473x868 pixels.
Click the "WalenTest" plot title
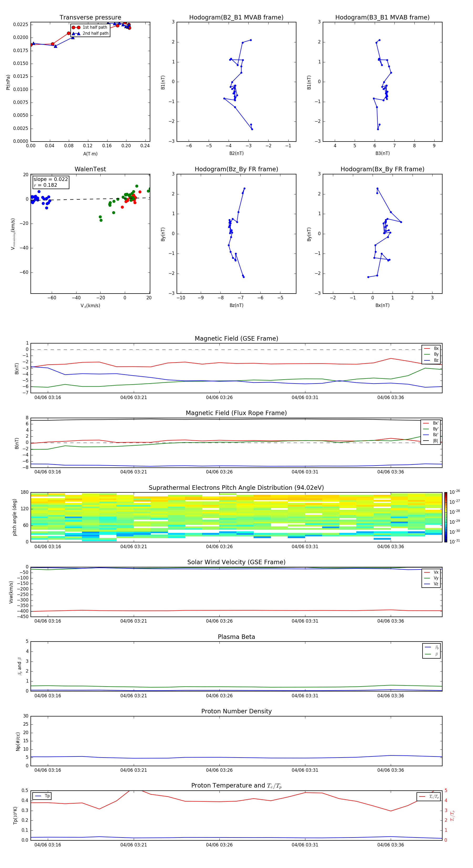click(90, 169)
